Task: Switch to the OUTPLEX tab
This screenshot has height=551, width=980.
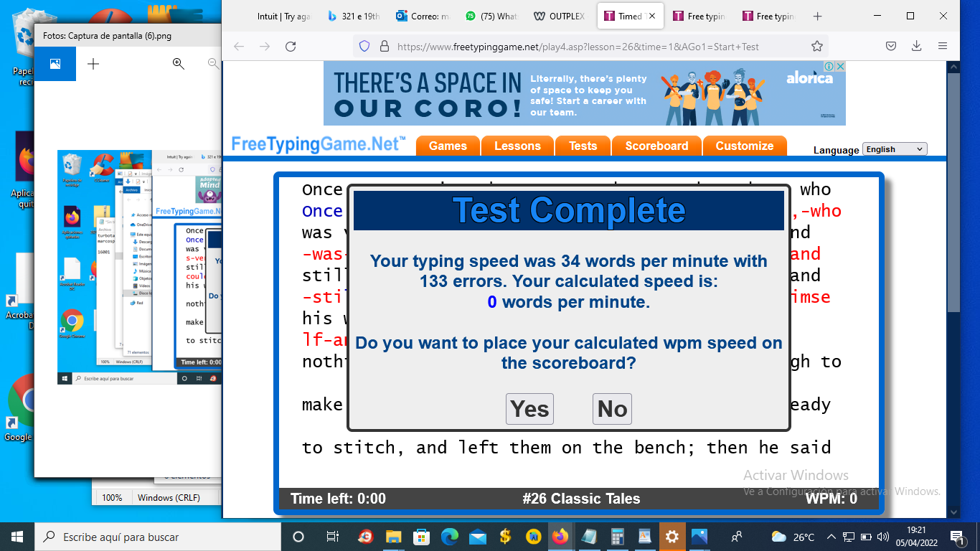Action: [560, 16]
